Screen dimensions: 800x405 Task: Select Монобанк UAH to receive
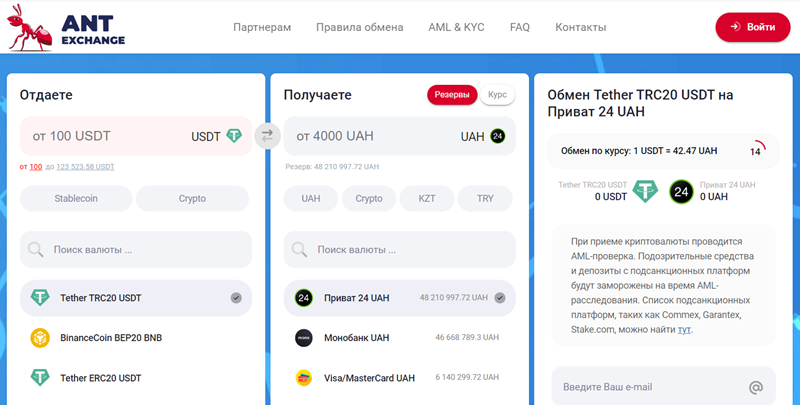399,338
